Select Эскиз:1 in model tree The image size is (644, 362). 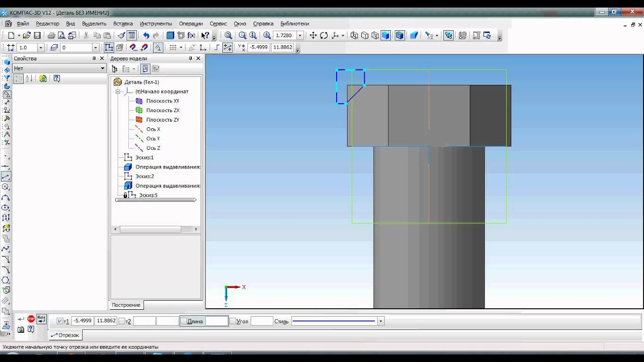point(144,157)
